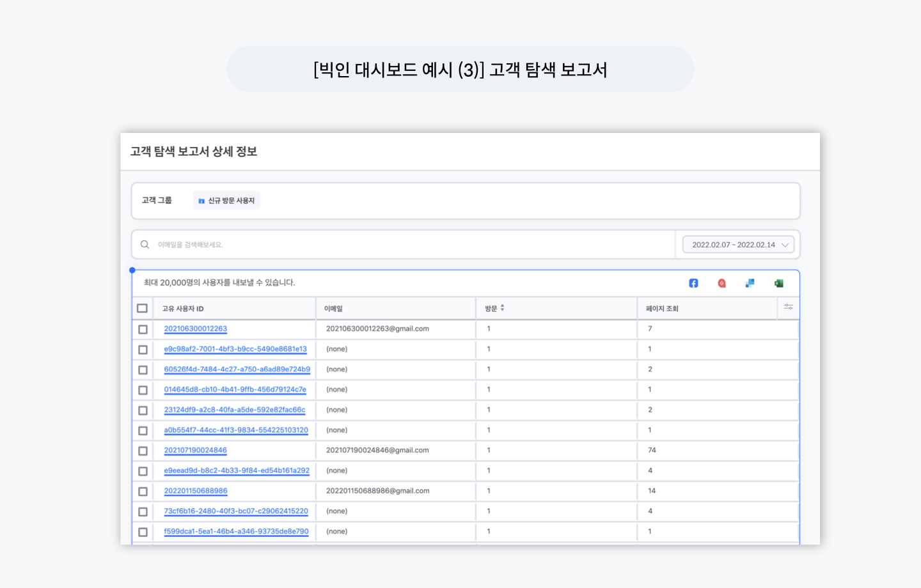Click the 고객 탐색 보고서 상세 정보 heading
The height and width of the screenshot is (588, 921).
click(194, 151)
